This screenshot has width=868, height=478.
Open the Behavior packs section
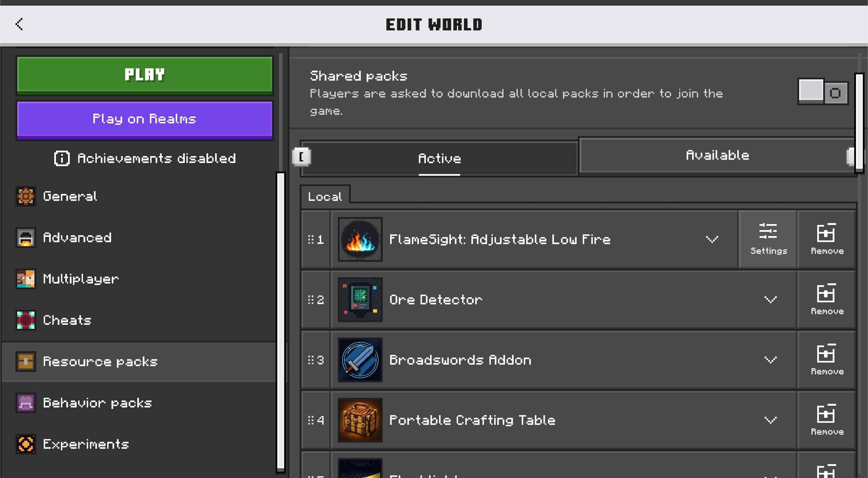click(x=139, y=403)
